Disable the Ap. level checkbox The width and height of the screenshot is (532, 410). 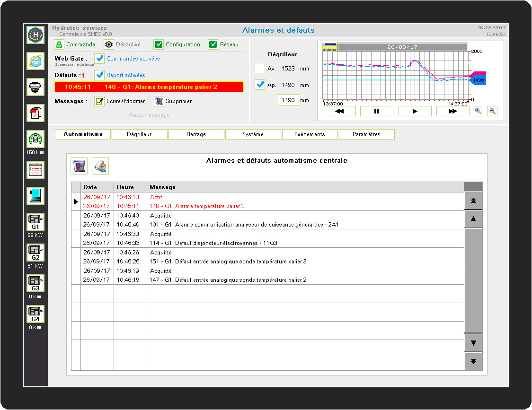260,85
